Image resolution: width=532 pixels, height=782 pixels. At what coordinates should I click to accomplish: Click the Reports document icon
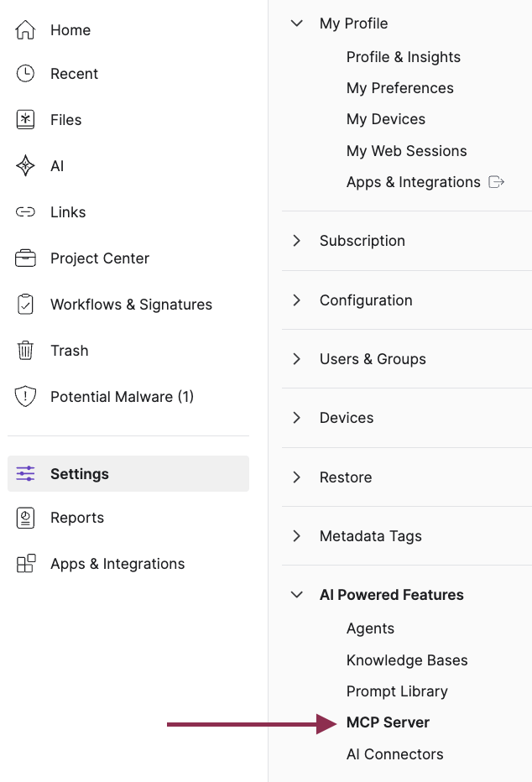pos(25,518)
